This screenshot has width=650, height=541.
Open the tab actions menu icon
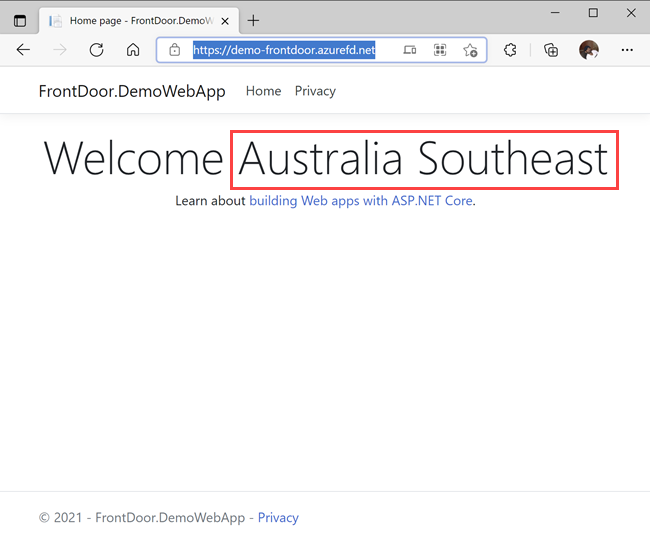click(x=19, y=20)
